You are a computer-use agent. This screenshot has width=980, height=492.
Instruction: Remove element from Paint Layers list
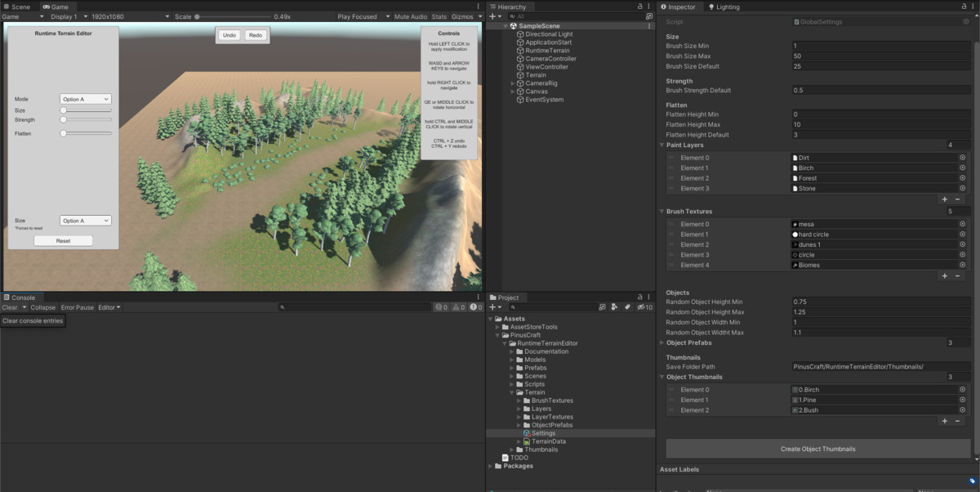(x=958, y=199)
